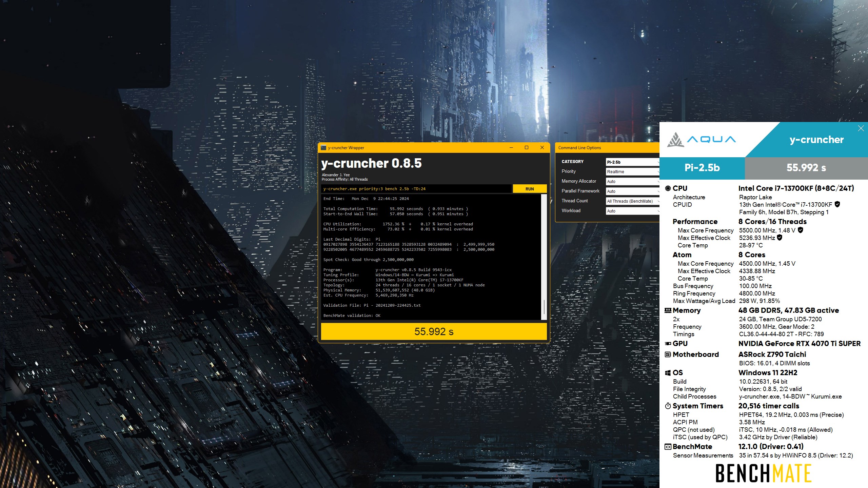Click the 'ASRock Z790 Taichi' motherboard name
Viewport: 868px width, 488px height.
(x=772, y=354)
